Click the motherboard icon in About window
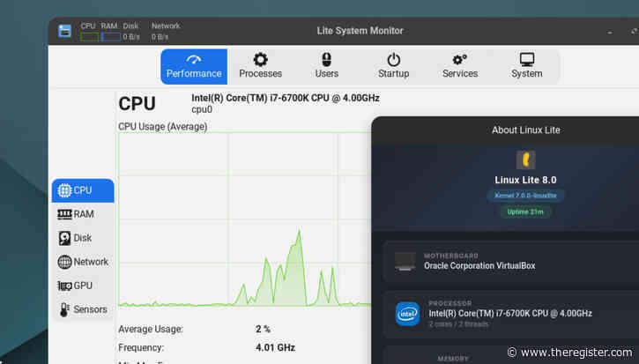The image size is (639, 364). point(405,261)
